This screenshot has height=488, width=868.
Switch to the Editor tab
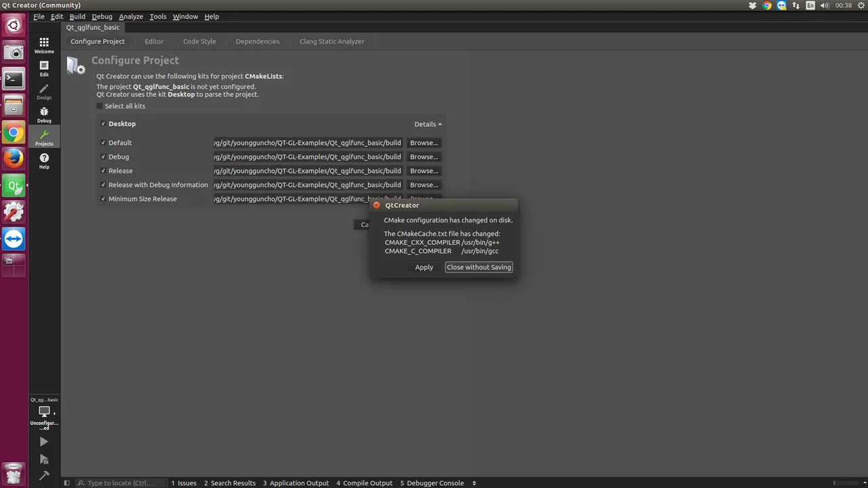tap(154, 41)
